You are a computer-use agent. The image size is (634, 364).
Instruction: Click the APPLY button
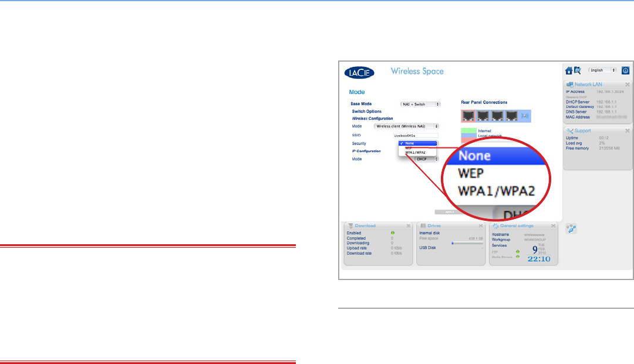click(x=450, y=212)
